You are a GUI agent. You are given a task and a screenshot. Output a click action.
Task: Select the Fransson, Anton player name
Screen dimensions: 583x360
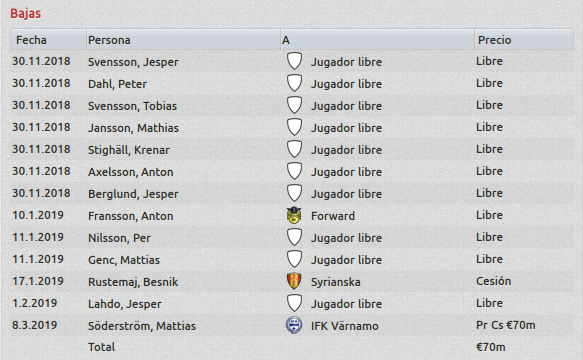coord(131,216)
